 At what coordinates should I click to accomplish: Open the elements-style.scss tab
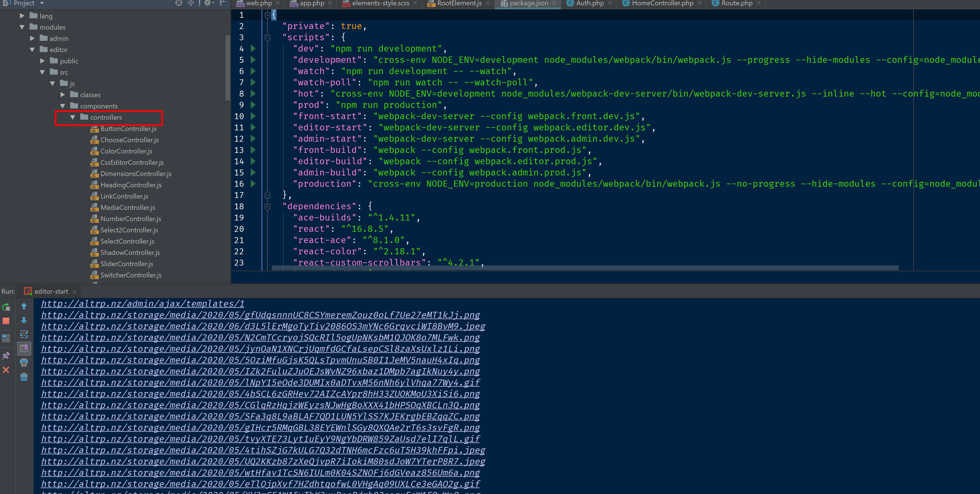click(380, 3)
